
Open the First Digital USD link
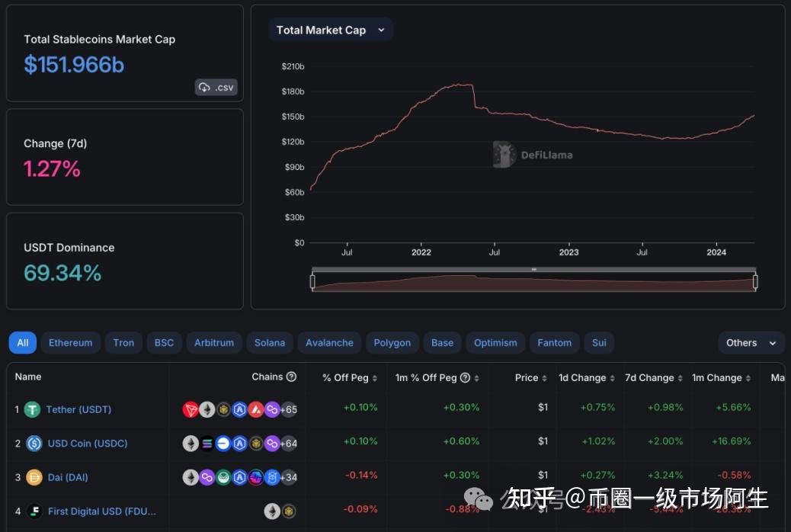102,511
